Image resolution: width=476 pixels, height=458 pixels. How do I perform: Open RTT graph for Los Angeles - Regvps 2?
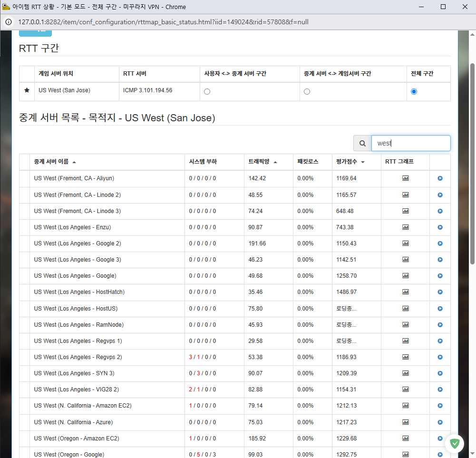(405, 357)
